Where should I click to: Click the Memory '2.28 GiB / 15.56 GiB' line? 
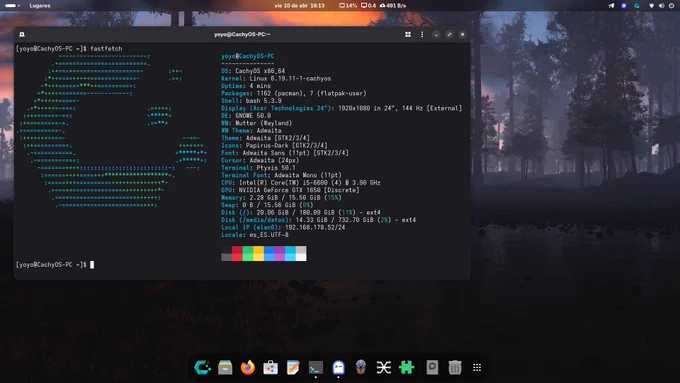click(x=281, y=197)
